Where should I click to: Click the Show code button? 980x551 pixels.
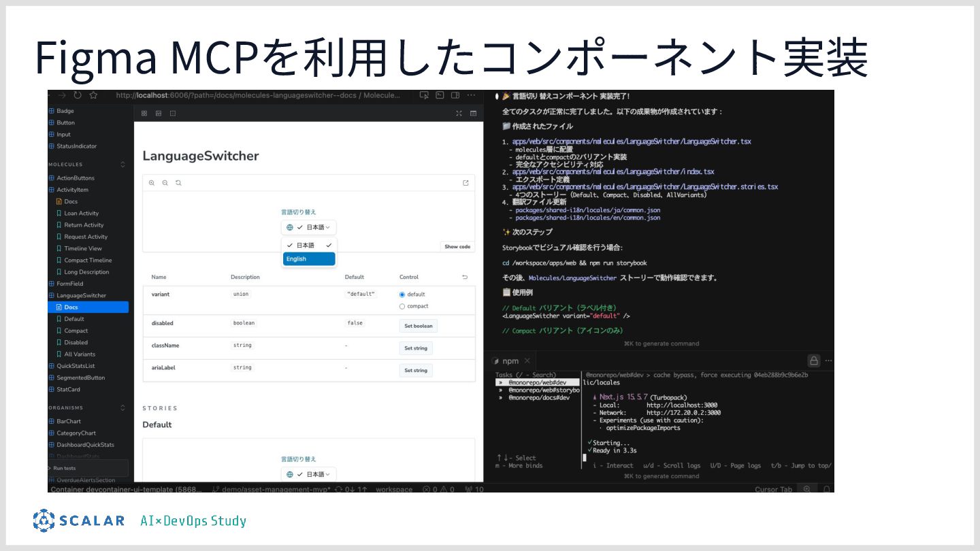[x=457, y=247]
